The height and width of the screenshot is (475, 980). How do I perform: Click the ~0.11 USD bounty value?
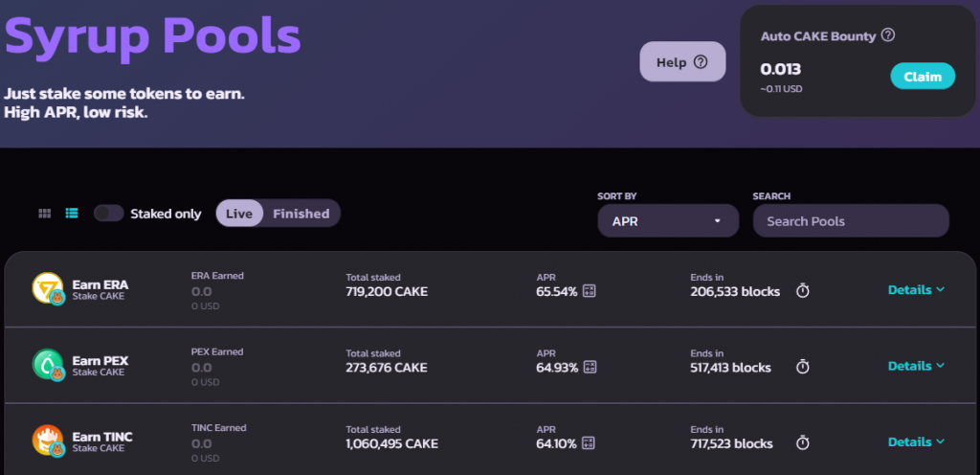[781, 89]
